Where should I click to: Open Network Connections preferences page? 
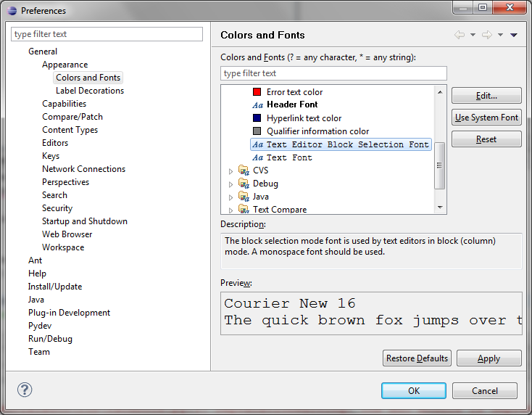point(83,169)
